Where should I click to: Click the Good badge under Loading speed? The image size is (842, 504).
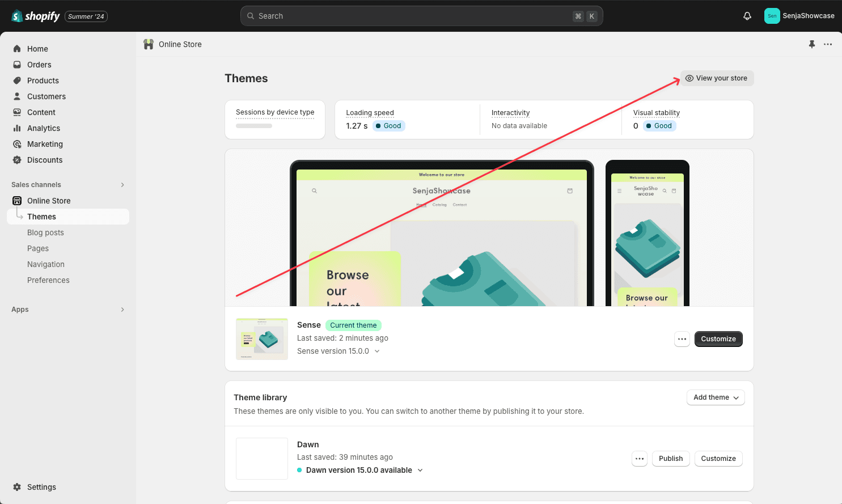tap(389, 126)
